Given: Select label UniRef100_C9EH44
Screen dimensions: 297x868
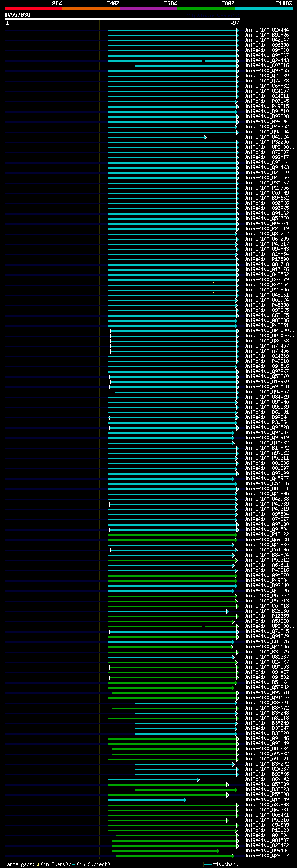Looking at the screenshot, I should pos(266,162).
